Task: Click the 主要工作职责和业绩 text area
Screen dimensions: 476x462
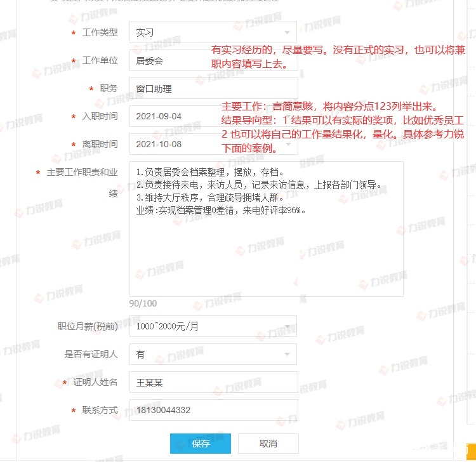Action: tap(267, 229)
